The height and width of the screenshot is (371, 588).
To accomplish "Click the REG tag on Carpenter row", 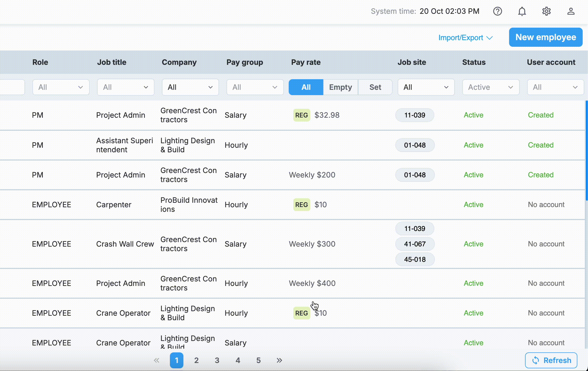I will click(x=302, y=205).
